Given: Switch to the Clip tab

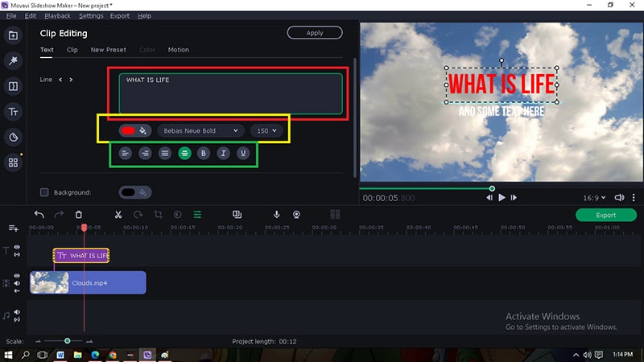Looking at the screenshot, I should tap(72, 50).
